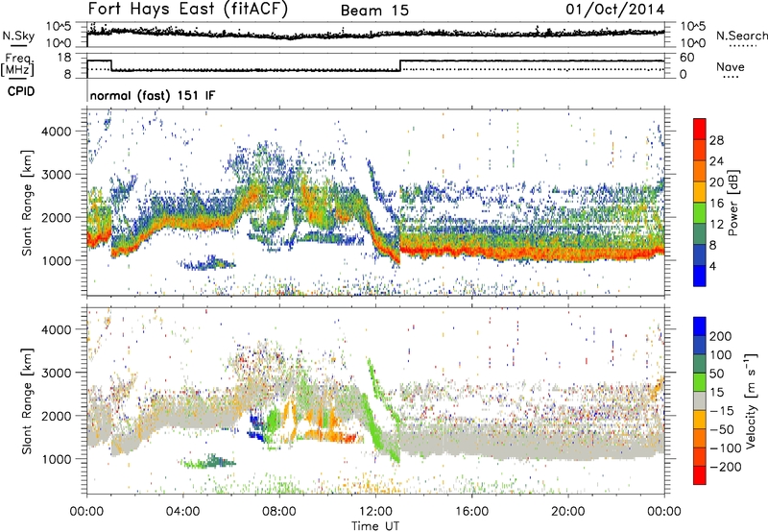Image resolution: width=768 pixels, height=532 pixels.
Task: Click the 'Beam 15' label
Action: (374, 11)
